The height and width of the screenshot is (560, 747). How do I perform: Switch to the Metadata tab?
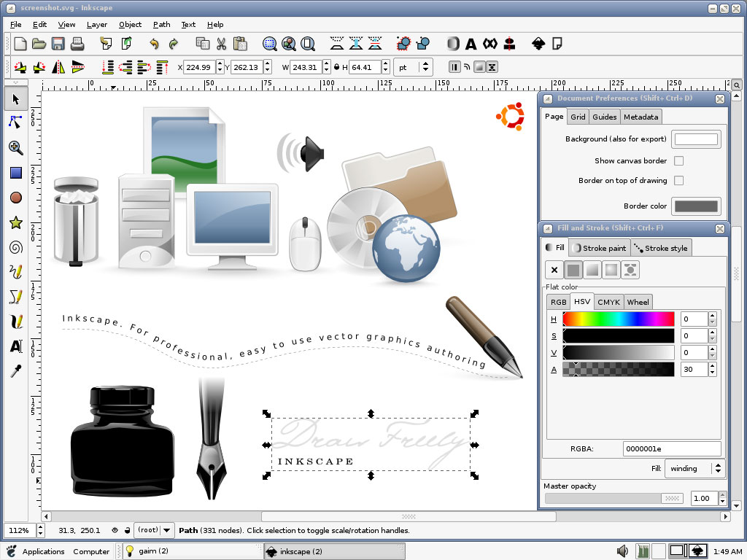tap(640, 117)
